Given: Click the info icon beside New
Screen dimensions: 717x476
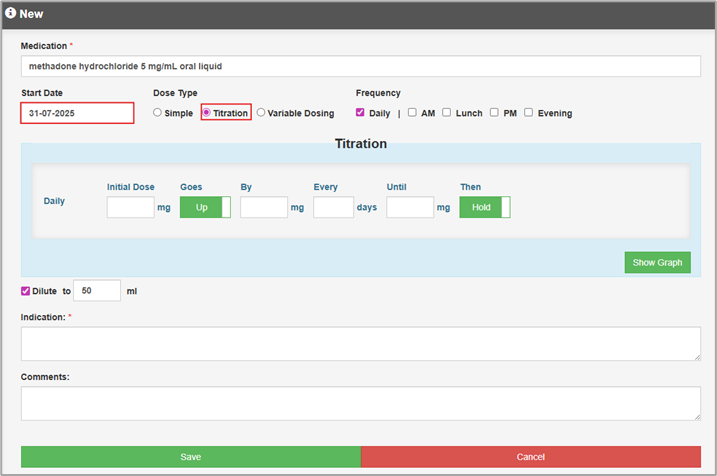Looking at the screenshot, I should [11, 14].
